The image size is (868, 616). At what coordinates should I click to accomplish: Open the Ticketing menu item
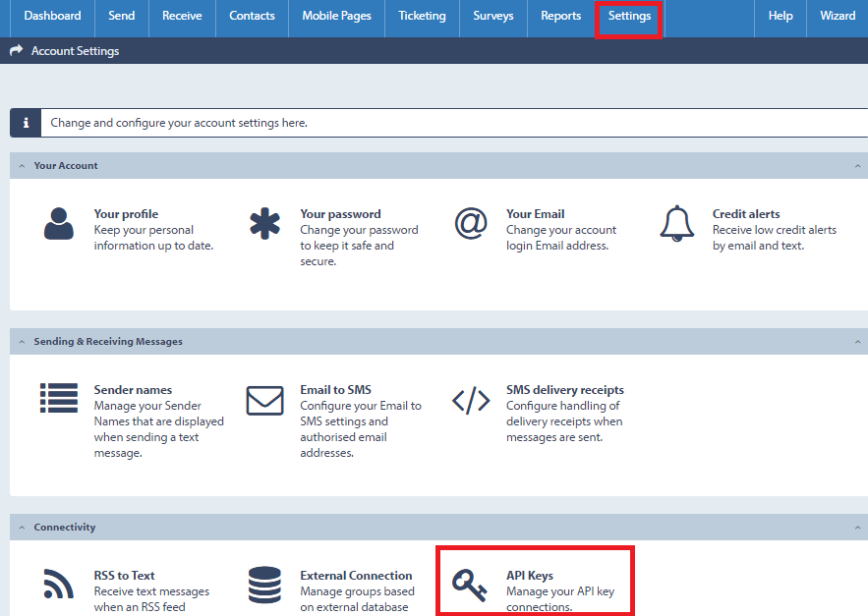coord(422,16)
